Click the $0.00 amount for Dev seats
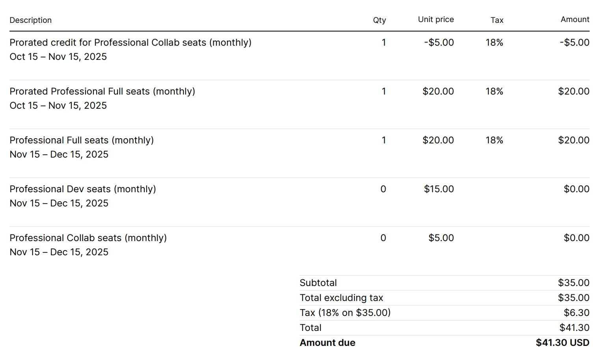This screenshot has height=364, width=607. [576, 189]
